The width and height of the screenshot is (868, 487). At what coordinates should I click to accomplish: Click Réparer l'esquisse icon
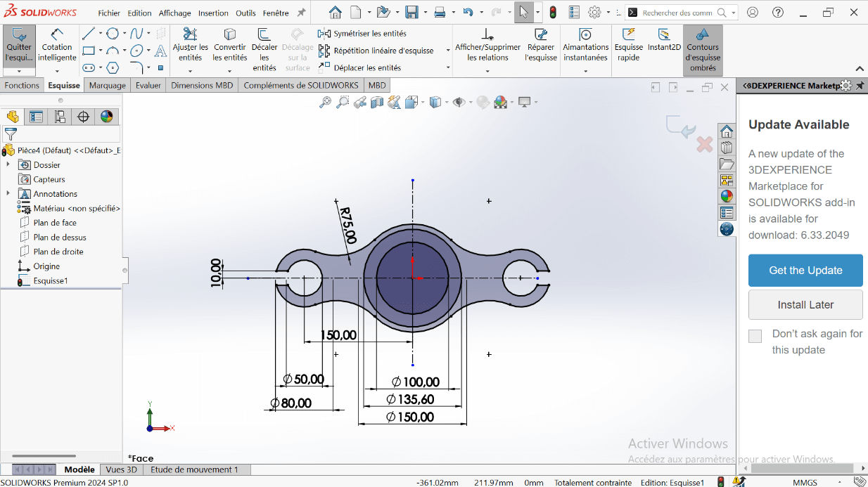pos(540,35)
